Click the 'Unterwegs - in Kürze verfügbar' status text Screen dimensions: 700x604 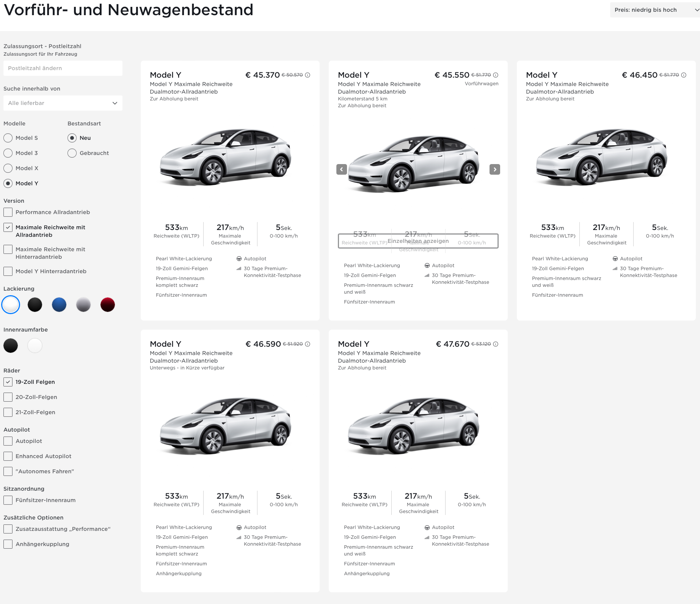tap(187, 368)
